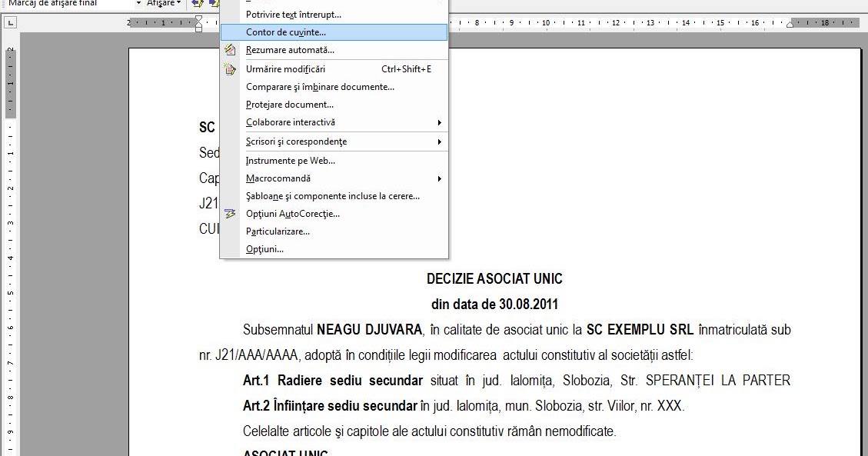Viewport: 868px width, 456px height.
Task: Click the previous change icon in reviewing toolbar
Action: coord(198,3)
